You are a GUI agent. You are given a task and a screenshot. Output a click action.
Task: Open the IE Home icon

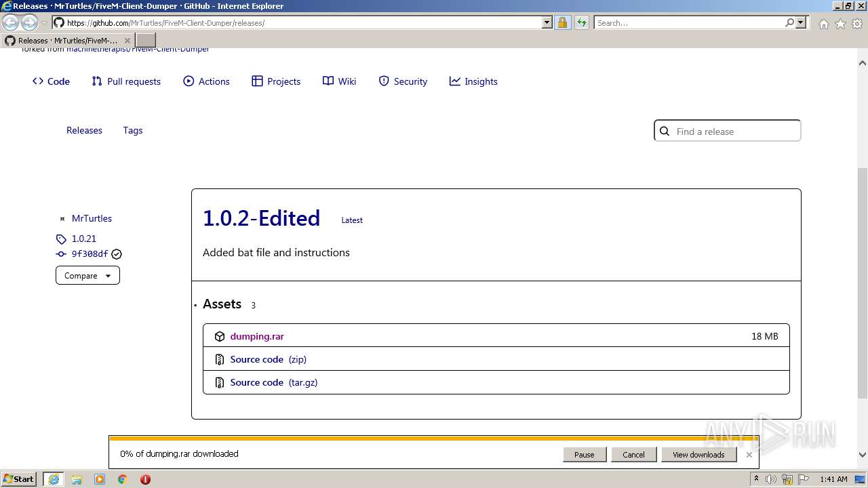(823, 24)
